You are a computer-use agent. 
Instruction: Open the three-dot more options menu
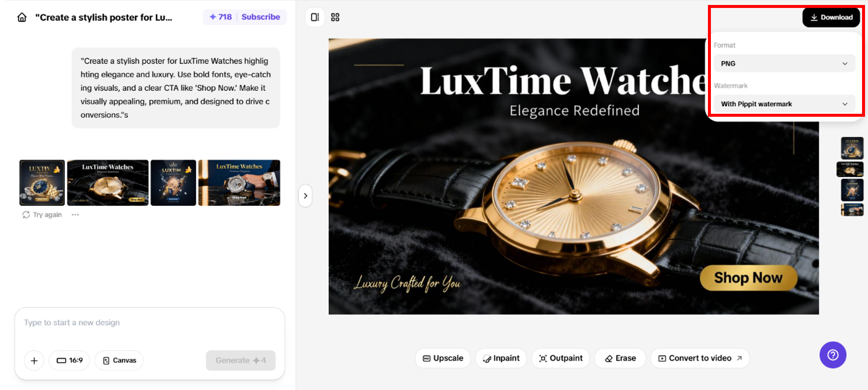click(x=75, y=215)
